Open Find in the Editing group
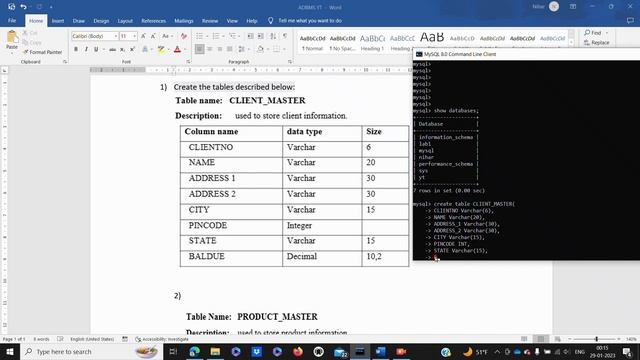The width and height of the screenshot is (640, 360). (x=596, y=33)
